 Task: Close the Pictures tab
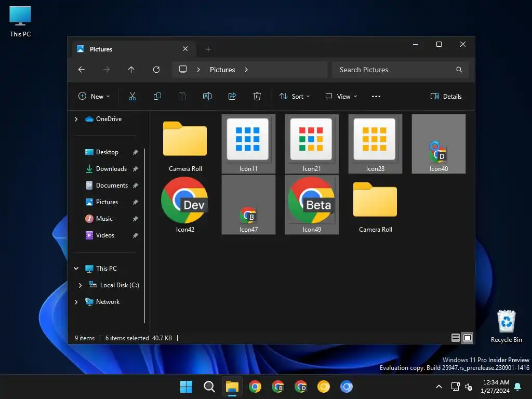[x=185, y=49]
